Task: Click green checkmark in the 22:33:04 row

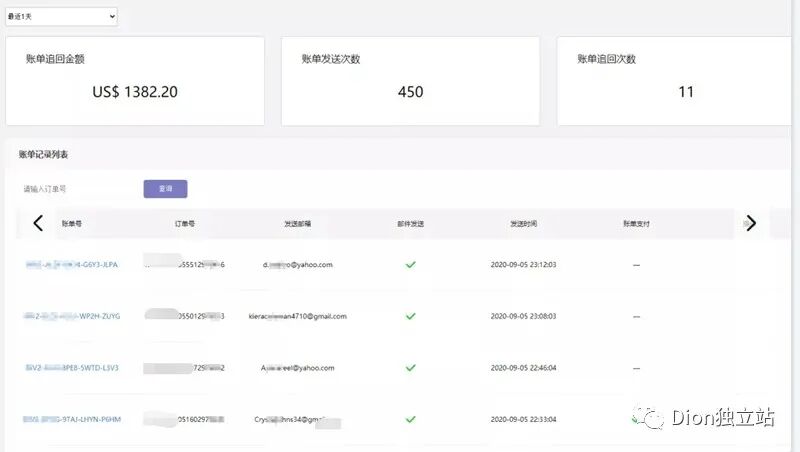Action: pyautogui.click(x=410, y=419)
